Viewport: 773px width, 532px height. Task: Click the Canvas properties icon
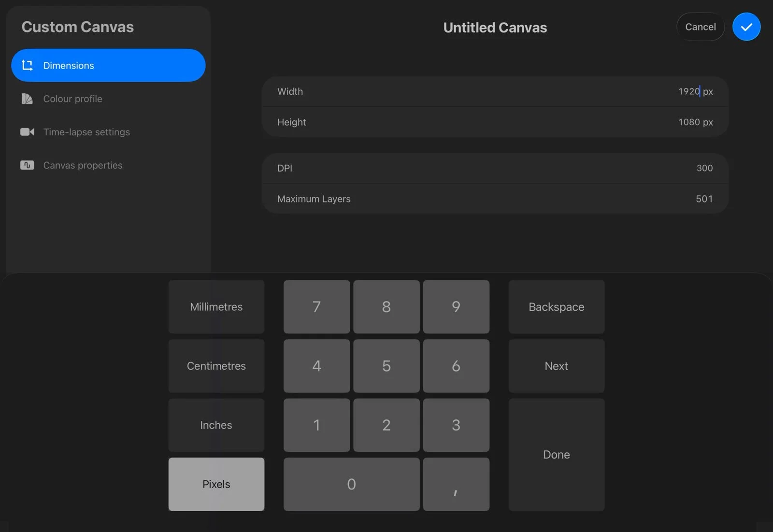(x=27, y=165)
